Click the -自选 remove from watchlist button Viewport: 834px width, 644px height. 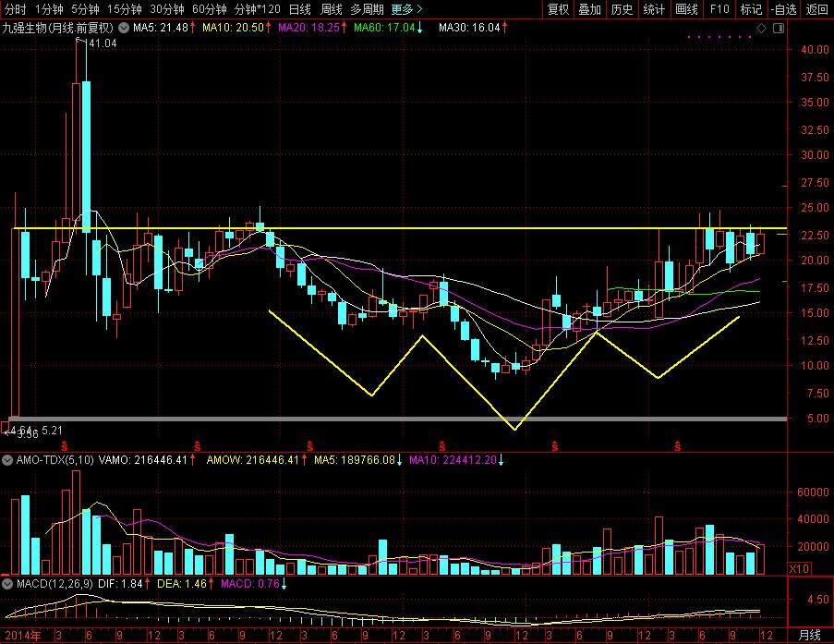[783, 9]
